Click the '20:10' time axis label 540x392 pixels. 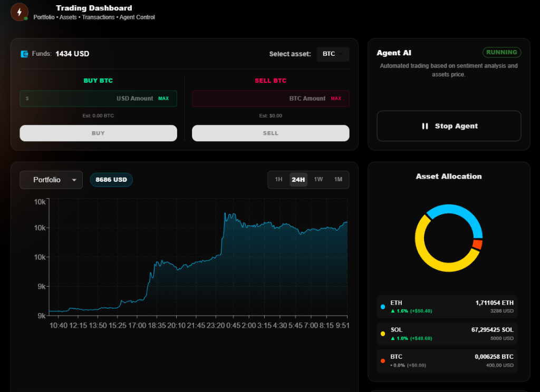[176, 326]
